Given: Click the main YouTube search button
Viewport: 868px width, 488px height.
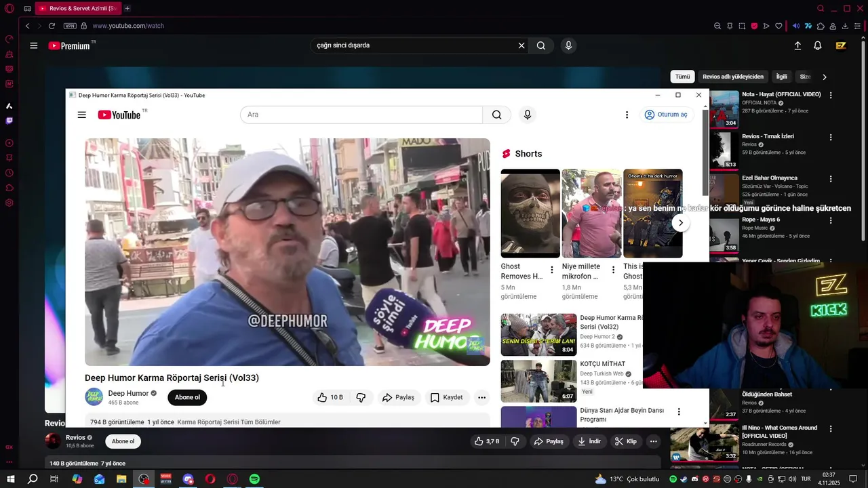Looking at the screenshot, I should tap(540, 45).
